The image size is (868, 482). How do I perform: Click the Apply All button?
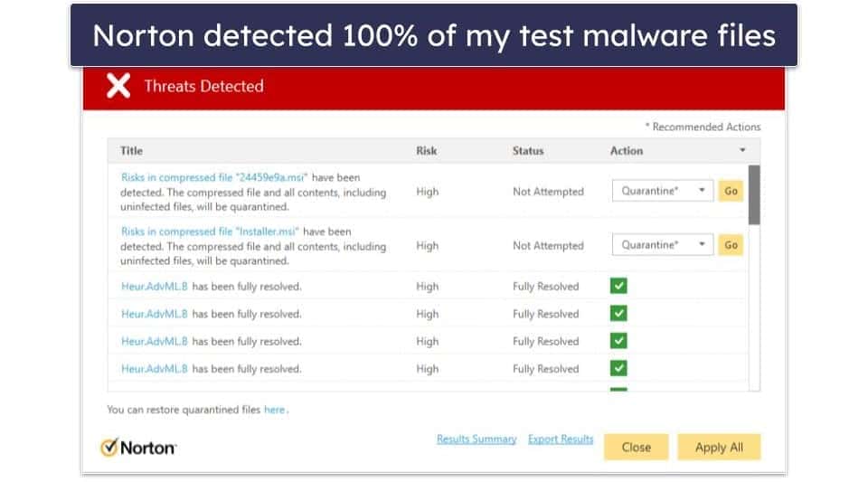(x=719, y=447)
